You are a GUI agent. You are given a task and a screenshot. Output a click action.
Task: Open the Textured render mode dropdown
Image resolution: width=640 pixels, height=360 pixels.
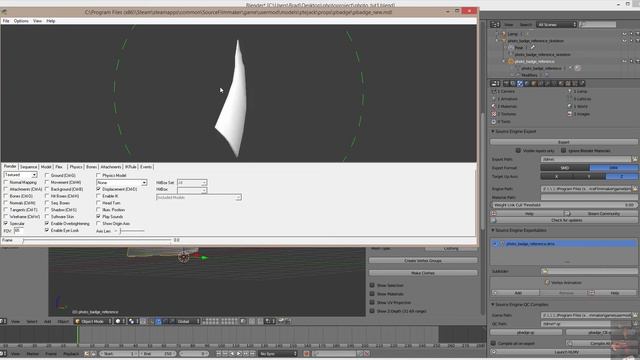tap(20, 175)
